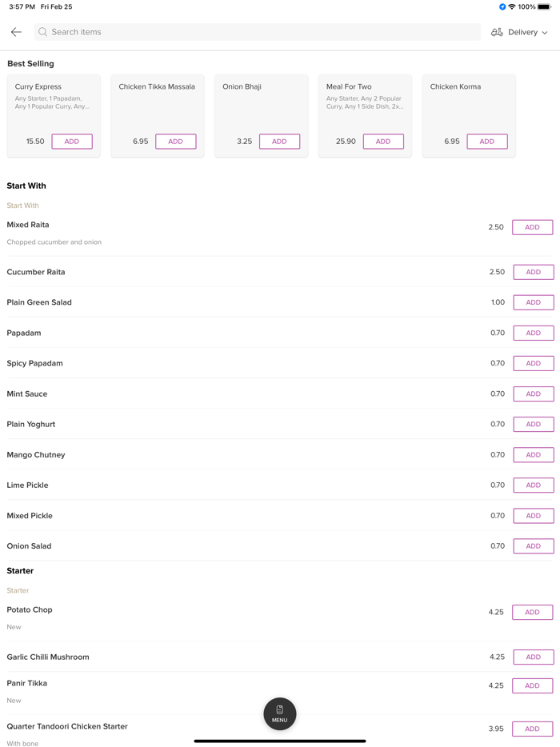
Task: Add Chicken Tikka Massala to order
Action: pos(175,142)
